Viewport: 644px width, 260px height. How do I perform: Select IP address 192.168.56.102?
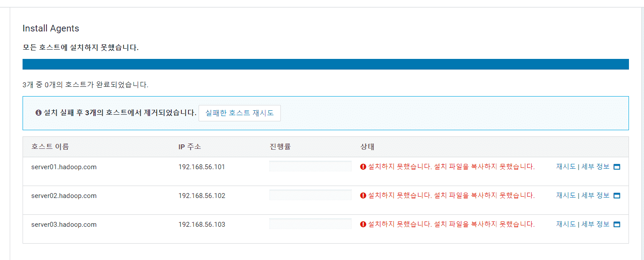pyautogui.click(x=202, y=196)
